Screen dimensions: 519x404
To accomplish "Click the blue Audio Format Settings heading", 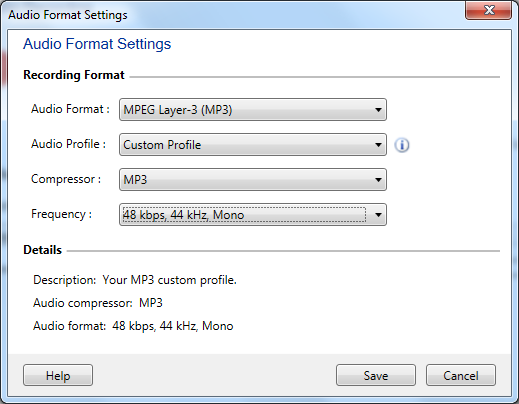I will point(97,44).
